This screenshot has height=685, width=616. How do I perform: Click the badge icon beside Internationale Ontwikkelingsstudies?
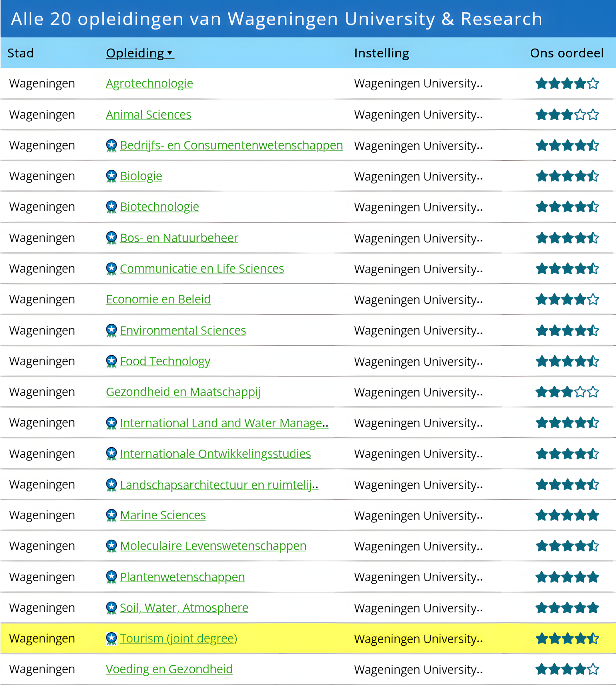pyautogui.click(x=111, y=454)
